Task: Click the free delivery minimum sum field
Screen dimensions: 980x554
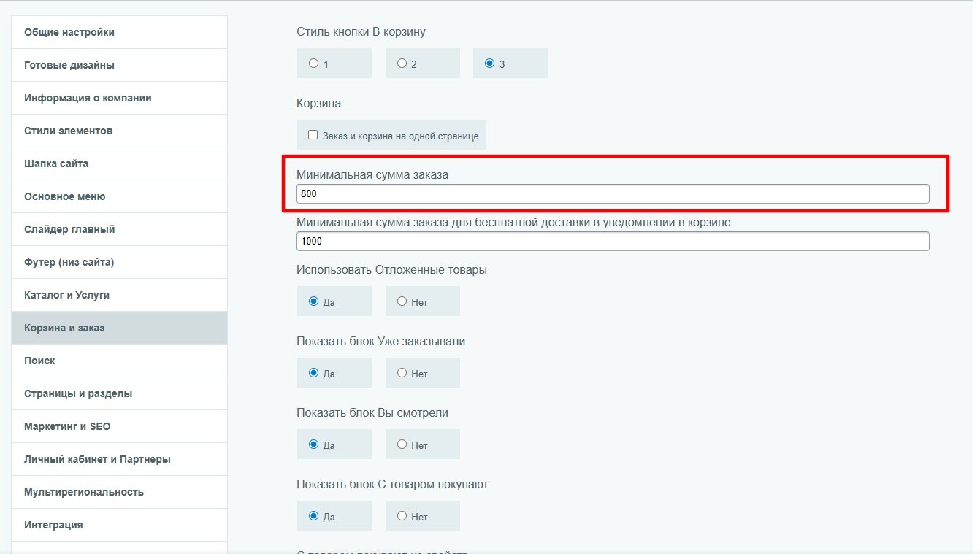Action: click(x=612, y=242)
